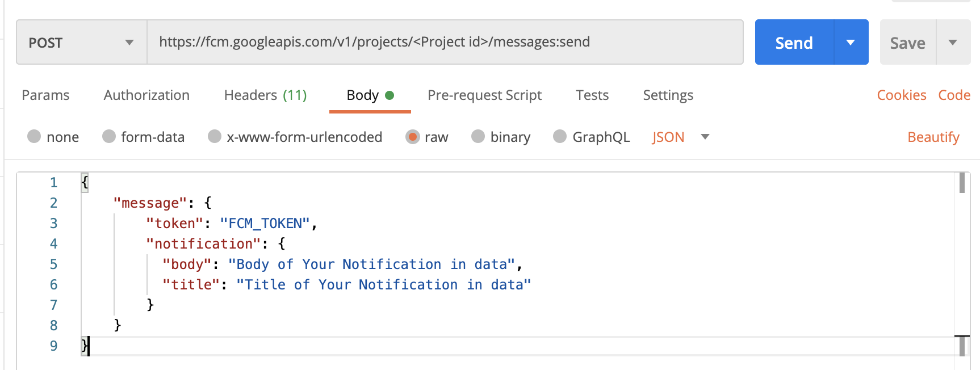Screen dimensions: 980x370
Task: Open the Code link
Action: (954, 95)
